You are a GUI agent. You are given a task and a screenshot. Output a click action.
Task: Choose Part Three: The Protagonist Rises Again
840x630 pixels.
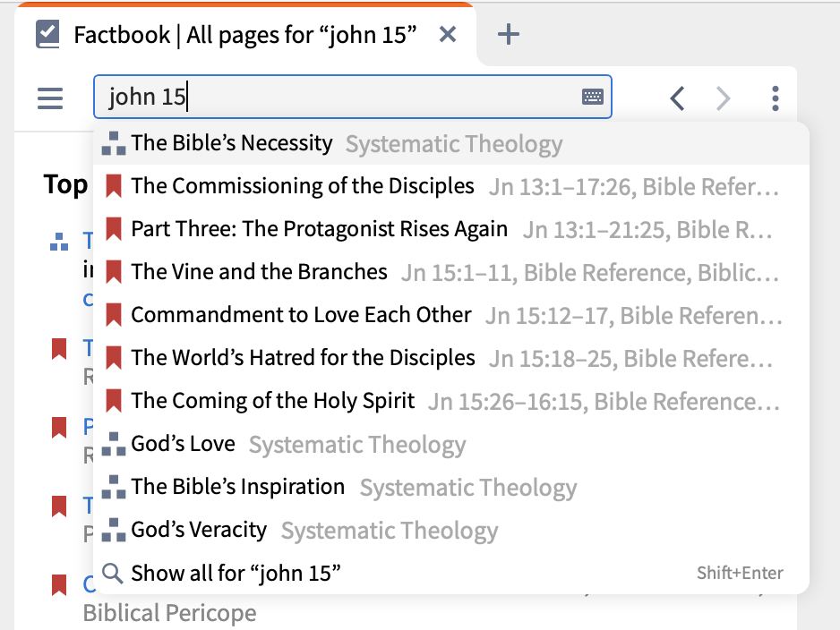pyautogui.click(x=451, y=229)
